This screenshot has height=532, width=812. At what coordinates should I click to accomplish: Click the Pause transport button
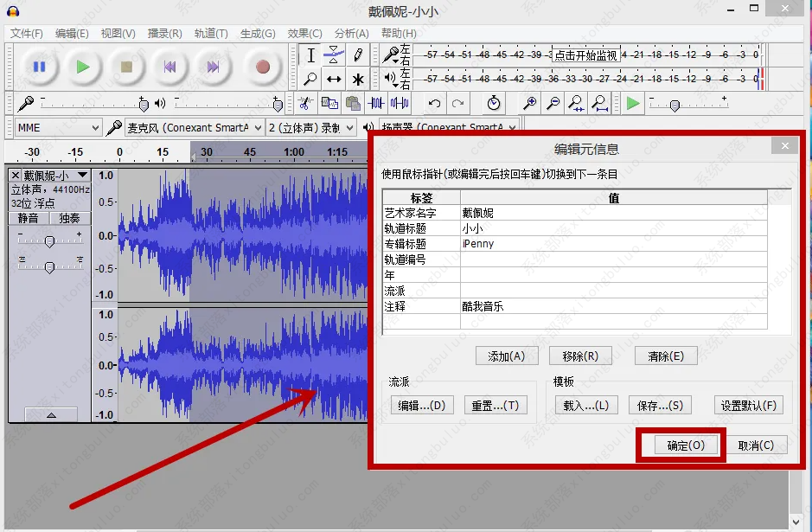coord(40,67)
